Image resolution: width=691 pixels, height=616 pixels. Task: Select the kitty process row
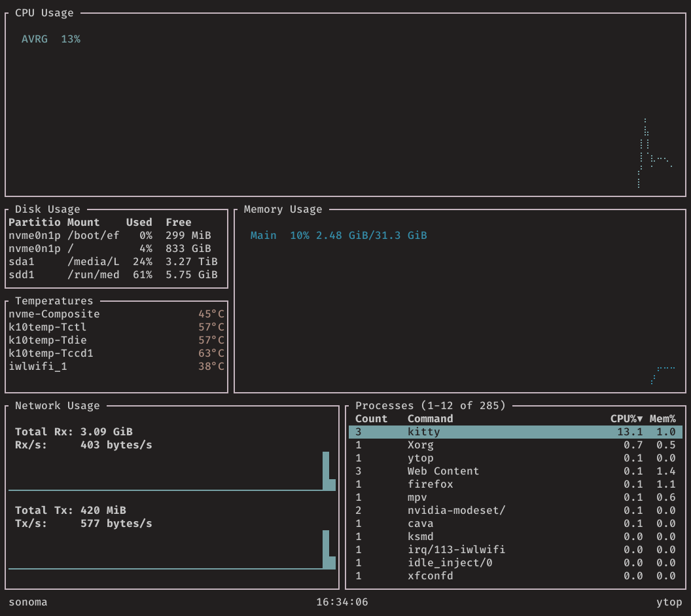pos(516,431)
